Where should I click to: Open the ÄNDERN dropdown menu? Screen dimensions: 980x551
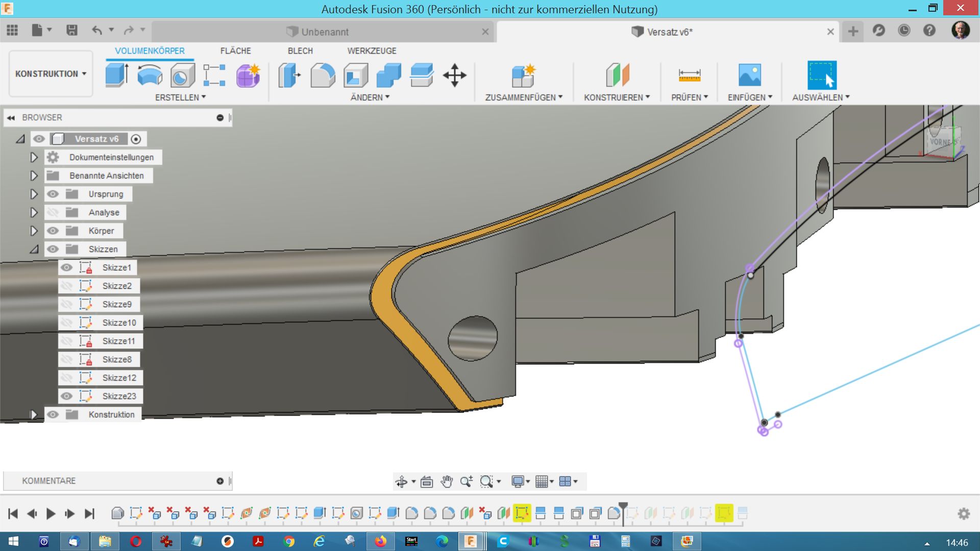[x=370, y=97]
